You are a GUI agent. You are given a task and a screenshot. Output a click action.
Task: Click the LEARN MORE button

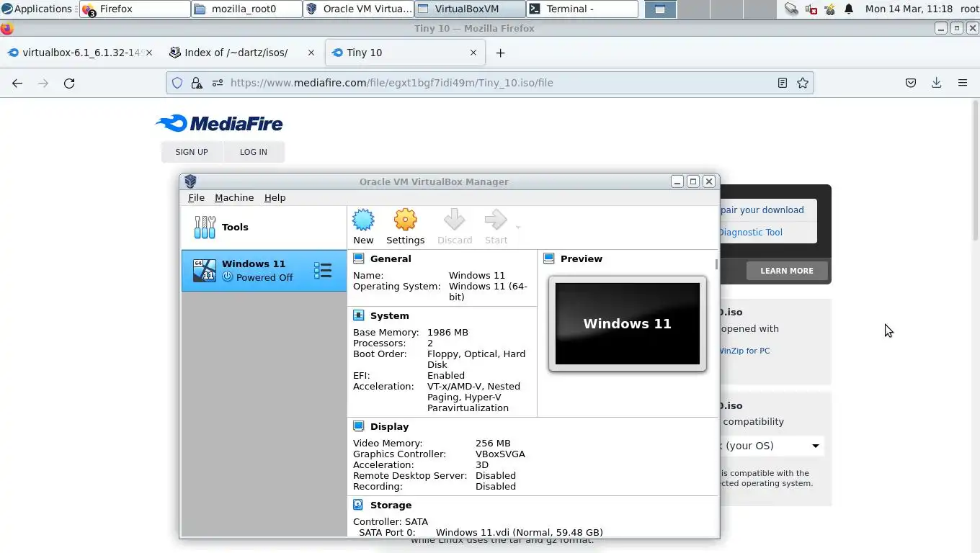(x=786, y=271)
